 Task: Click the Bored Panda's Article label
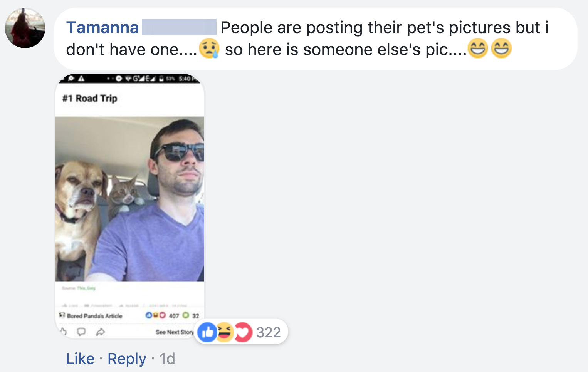coord(94,316)
